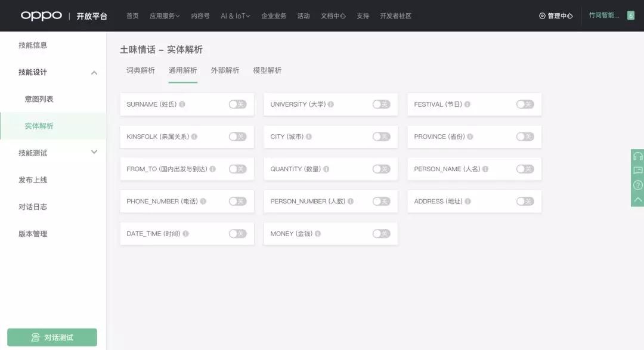
Task: Click the green avatar badge beside 竹间智能
Action: pos(630,14)
